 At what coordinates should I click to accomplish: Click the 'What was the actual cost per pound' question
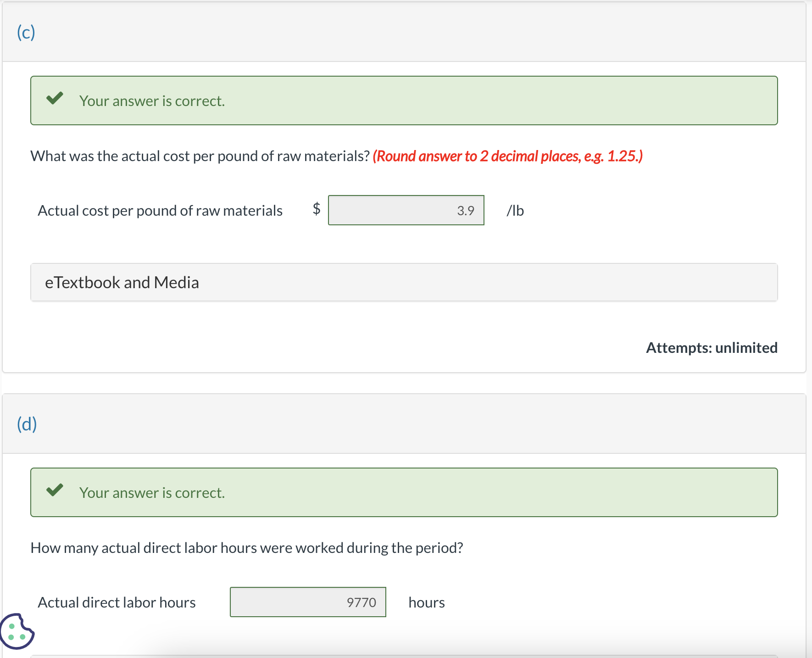point(200,156)
